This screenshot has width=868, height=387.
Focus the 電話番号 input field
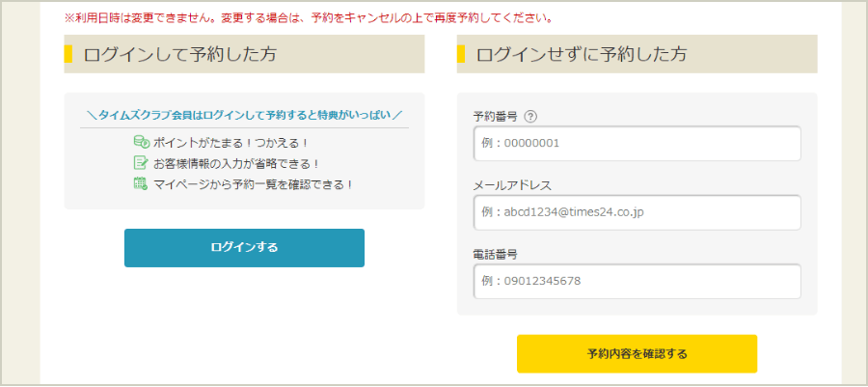(637, 281)
